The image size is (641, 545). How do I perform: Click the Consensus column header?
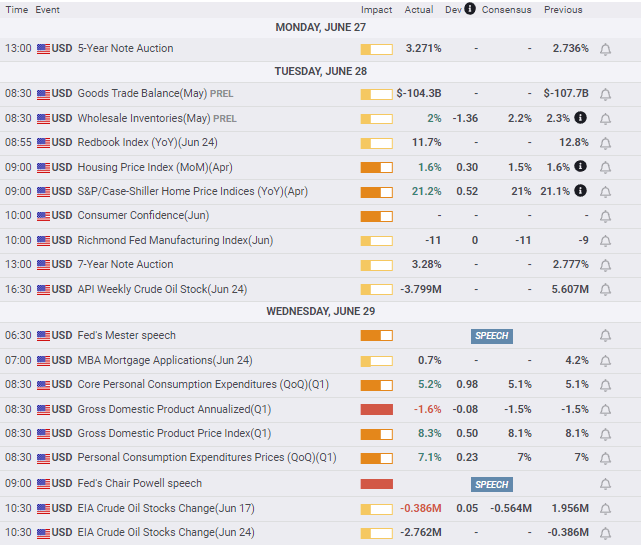point(506,10)
